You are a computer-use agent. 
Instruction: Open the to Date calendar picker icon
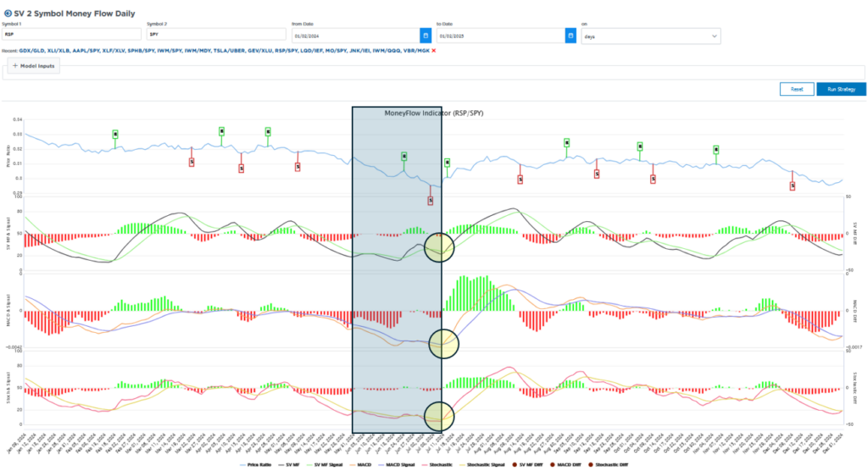coord(570,36)
